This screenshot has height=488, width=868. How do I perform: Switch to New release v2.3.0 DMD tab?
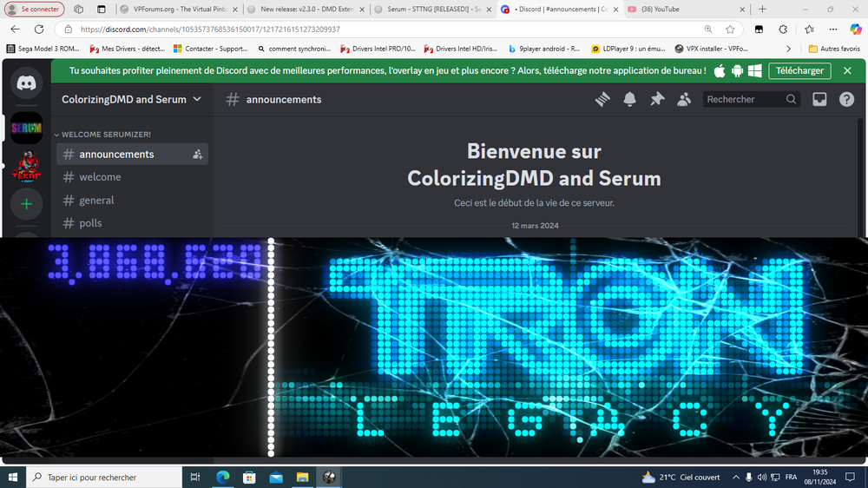coord(306,9)
